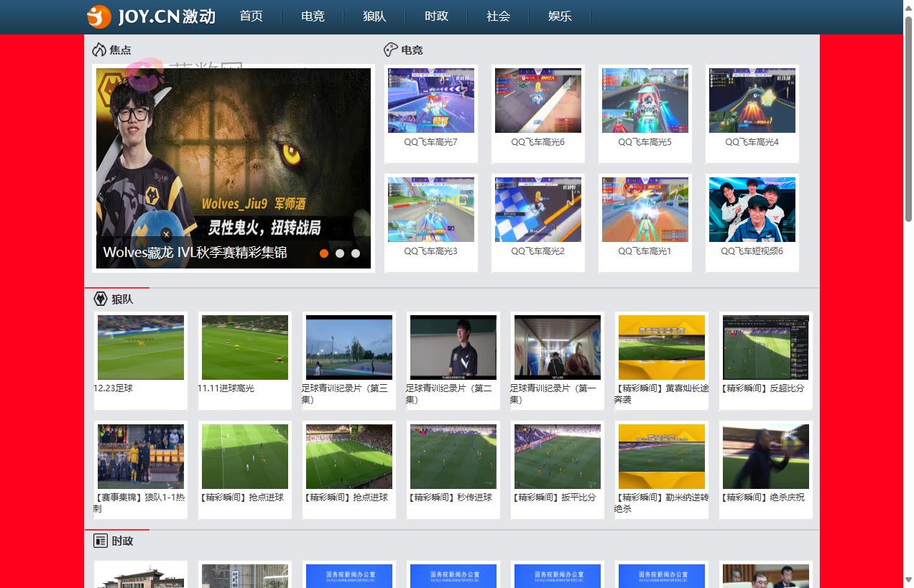This screenshot has height=588, width=914.
Task: Switch to the second carousel slide dot
Action: pyautogui.click(x=340, y=253)
